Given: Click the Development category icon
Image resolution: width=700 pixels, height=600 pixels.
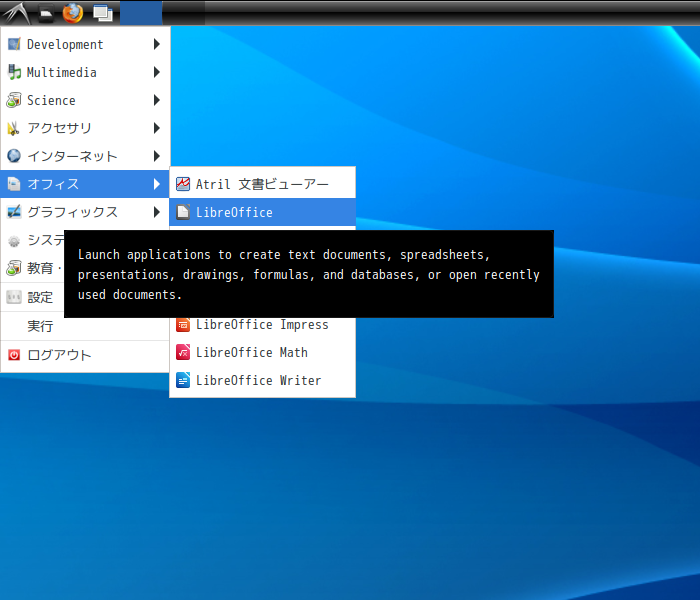Looking at the screenshot, I should click(x=14, y=44).
